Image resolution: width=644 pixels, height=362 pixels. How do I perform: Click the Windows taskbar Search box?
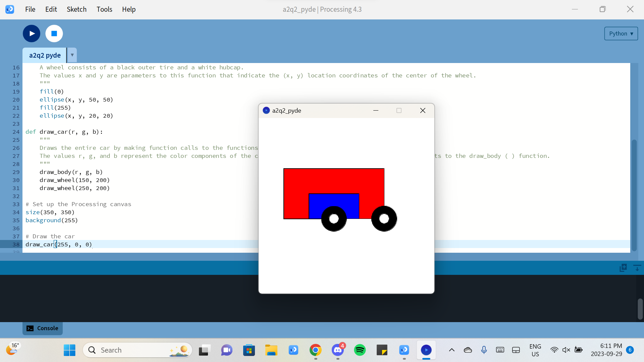pos(138,350)
